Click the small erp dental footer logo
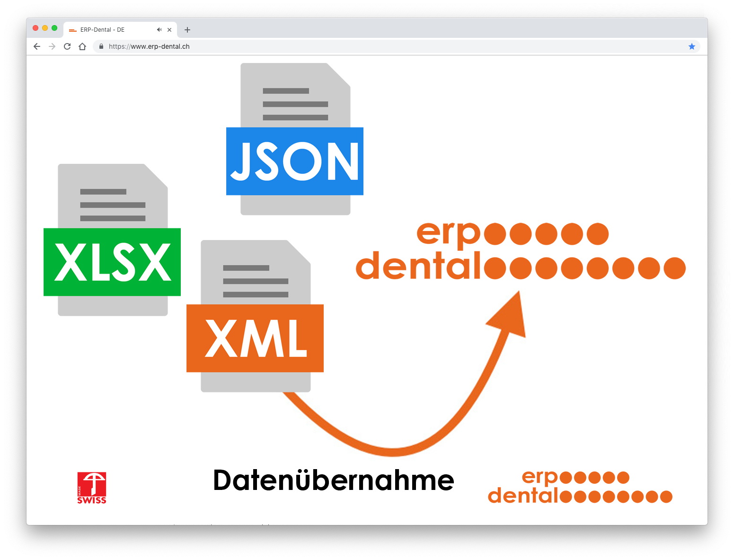Image resolution: width=734 pixels, height=560 pixels. pyautogui.click(x=580, y=486)
